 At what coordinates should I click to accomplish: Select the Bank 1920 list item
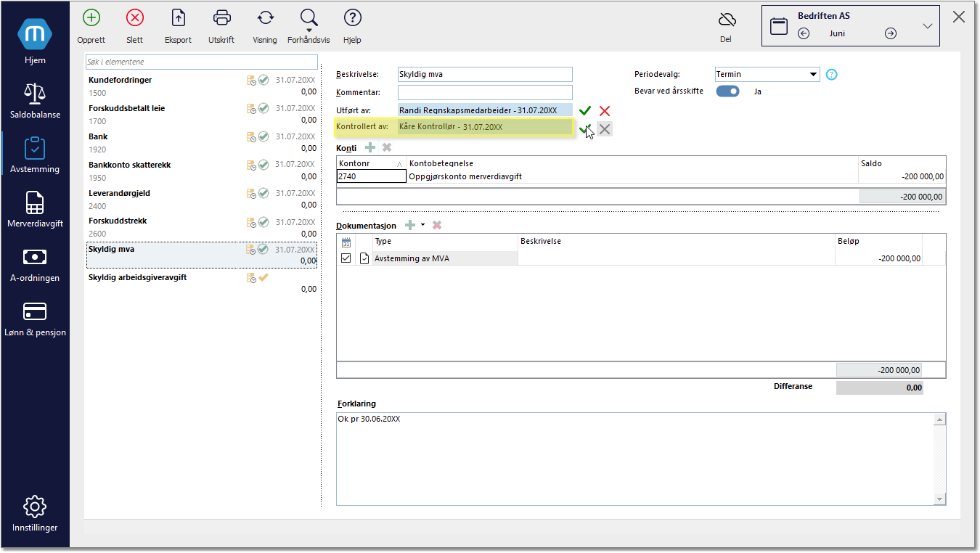point(202,142)
